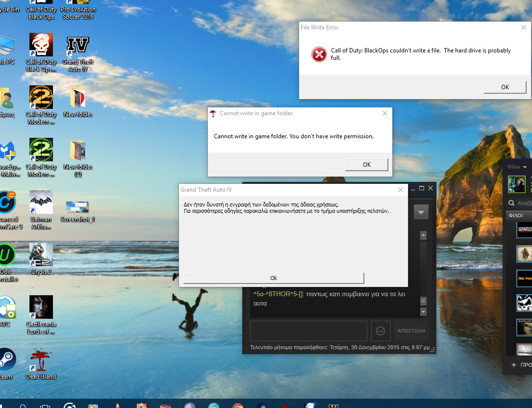This screenshot has width=532, height=408.
Task: Open the emoticon picker in Steam chat
Action: [x=380, y=331]
